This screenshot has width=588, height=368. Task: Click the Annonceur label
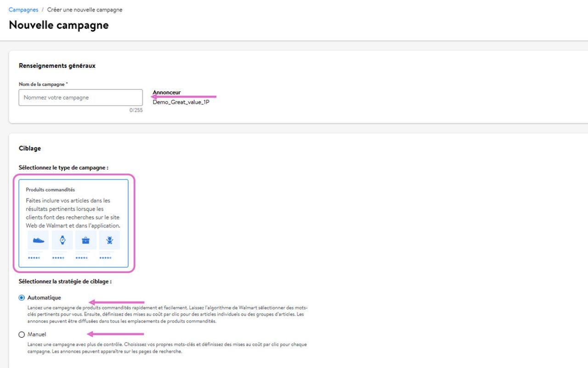click(166, 93)
